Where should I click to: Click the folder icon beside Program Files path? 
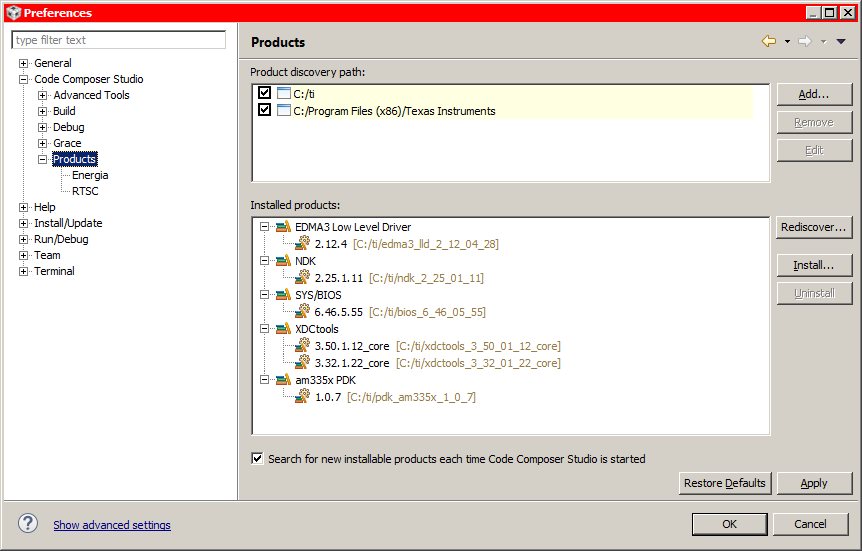point(284,110)
